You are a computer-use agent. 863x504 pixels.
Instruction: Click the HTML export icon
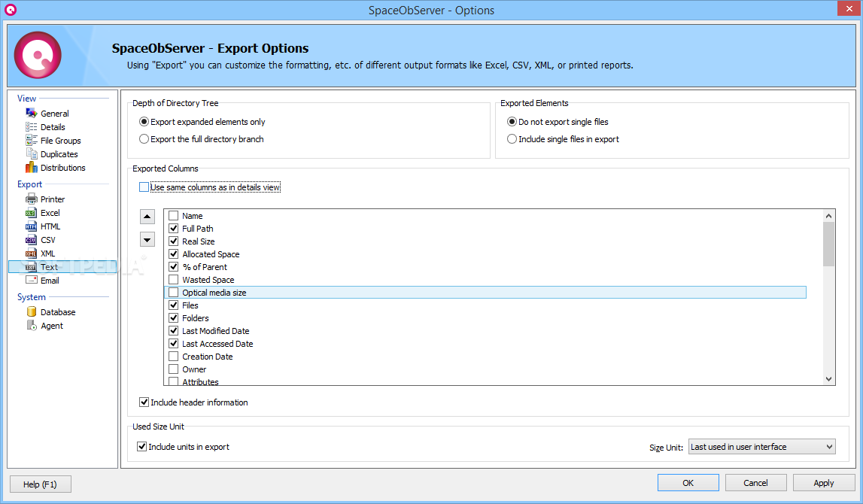coord(32,226)
